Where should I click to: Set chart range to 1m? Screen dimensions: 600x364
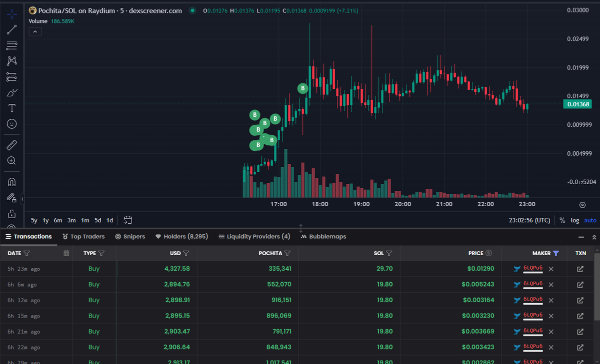[85, 220]
